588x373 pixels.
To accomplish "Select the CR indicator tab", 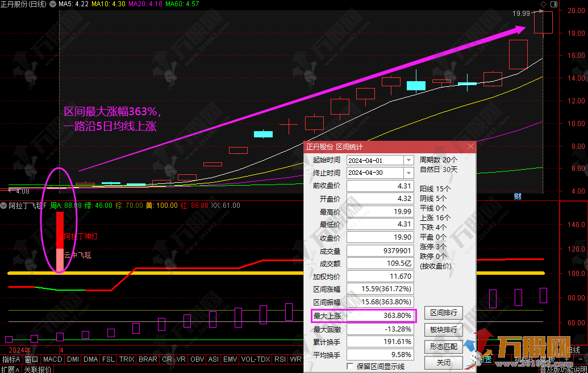I will tap(167, 359).
